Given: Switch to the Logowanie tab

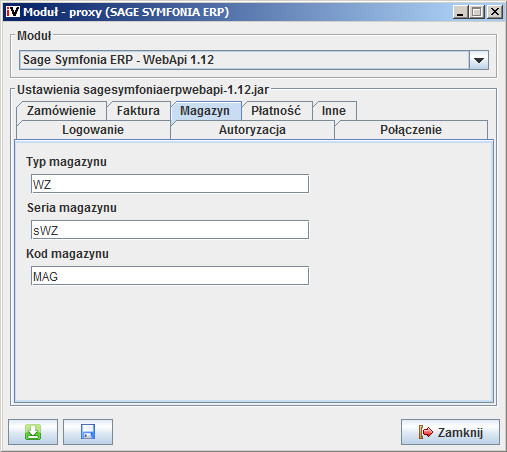Looking at the screenshot, I should (93, 130).
